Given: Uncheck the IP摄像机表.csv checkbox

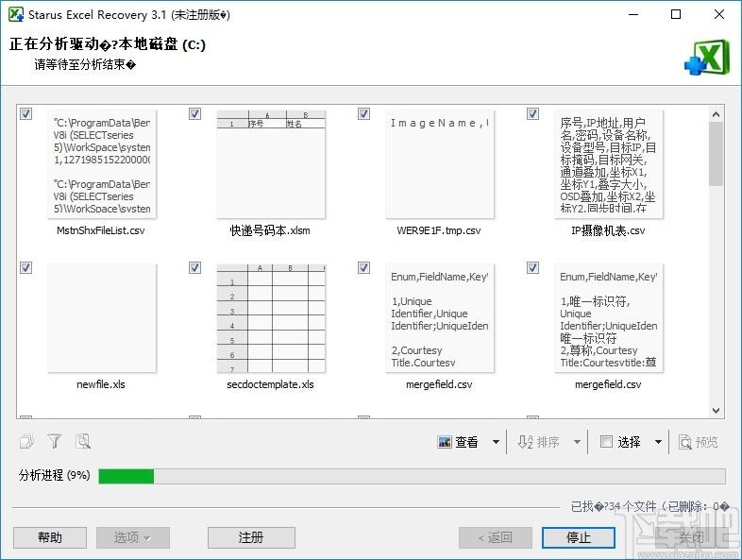Looking at the screenshot, I should point(532,113).
